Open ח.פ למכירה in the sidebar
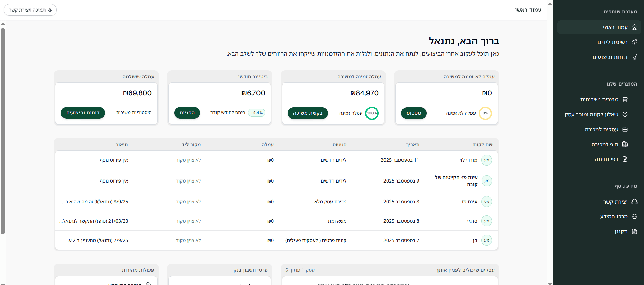This screenshot has width=644, height=285. click(x=605, y=144)
